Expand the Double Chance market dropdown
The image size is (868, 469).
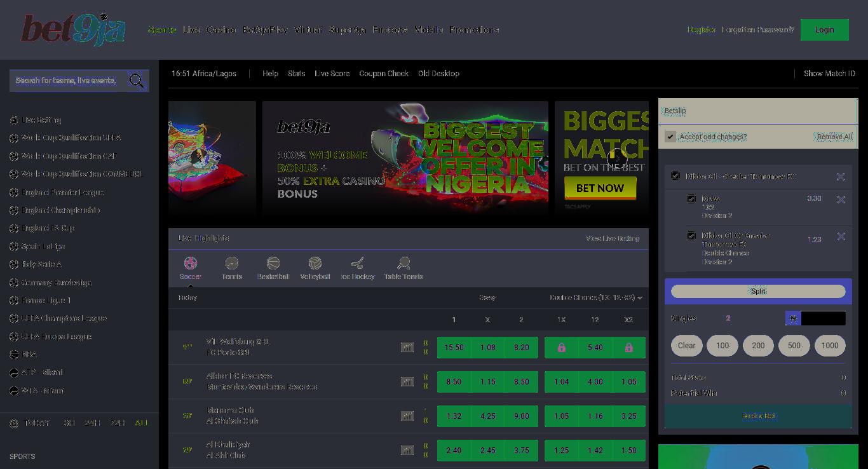tap(596, 297)
